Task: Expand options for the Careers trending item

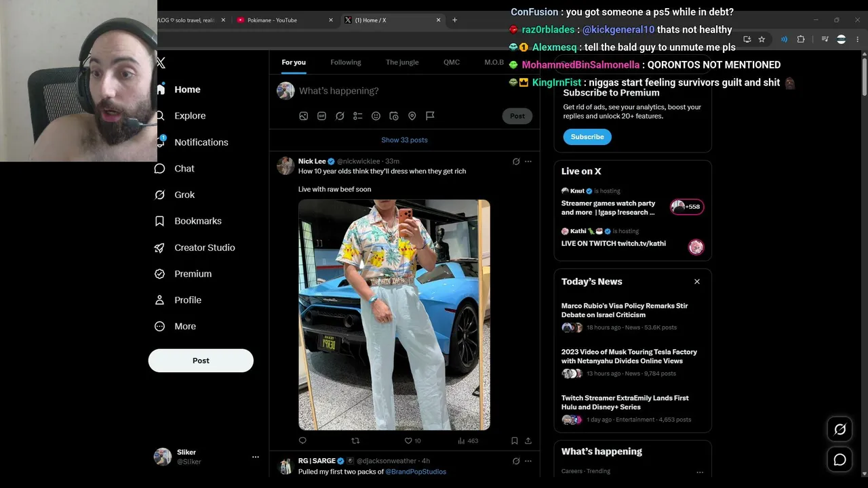Action: point(700,472)
